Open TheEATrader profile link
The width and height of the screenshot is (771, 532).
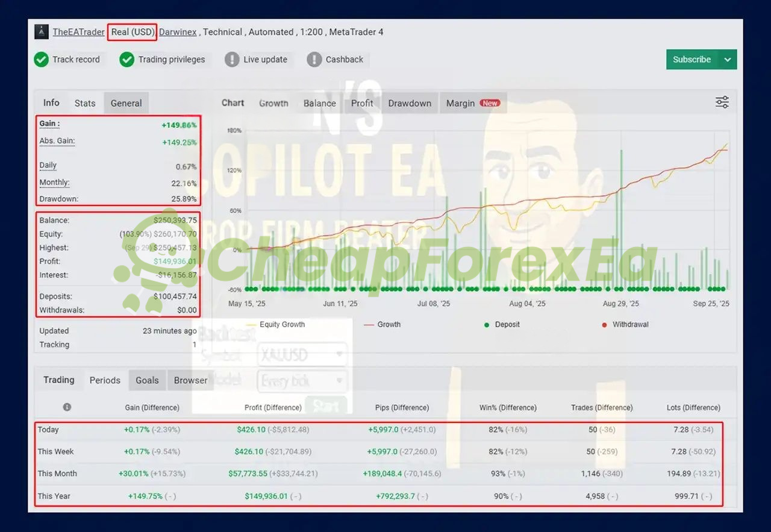point(79,32)
